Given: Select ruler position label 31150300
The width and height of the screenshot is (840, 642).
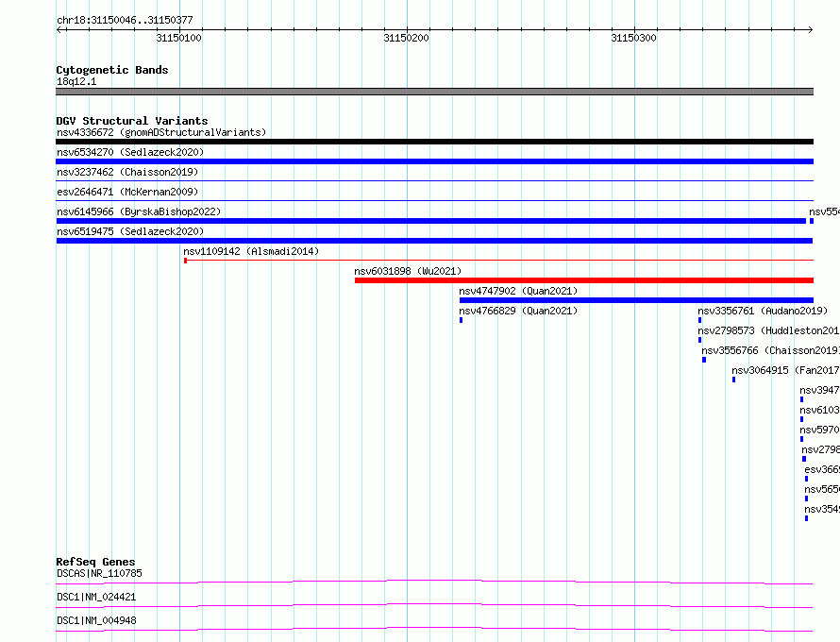Looking at the screenshot, I should click(633, 38).
